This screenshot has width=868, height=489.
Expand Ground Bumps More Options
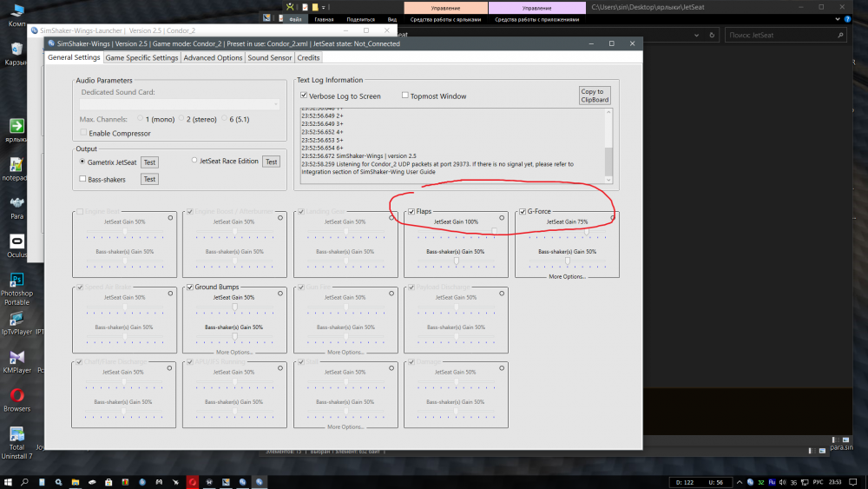pos(234,353)
